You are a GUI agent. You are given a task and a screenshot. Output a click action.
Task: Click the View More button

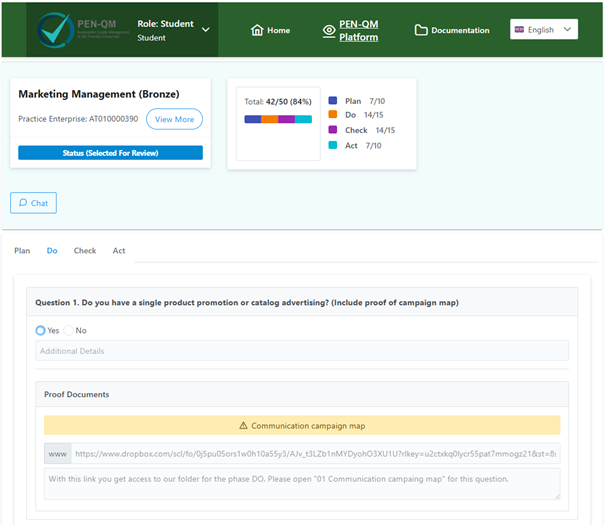(174, 119)
